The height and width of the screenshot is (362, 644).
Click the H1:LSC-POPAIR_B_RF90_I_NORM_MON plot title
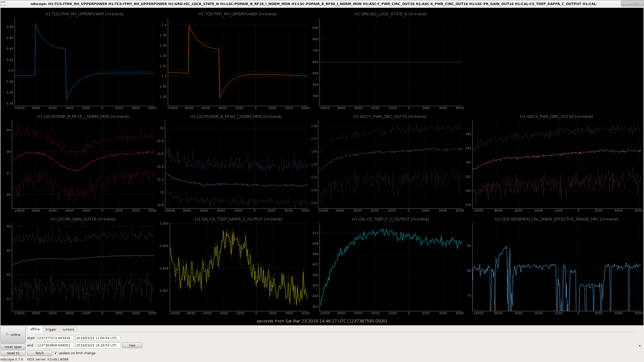pos(236,117)
